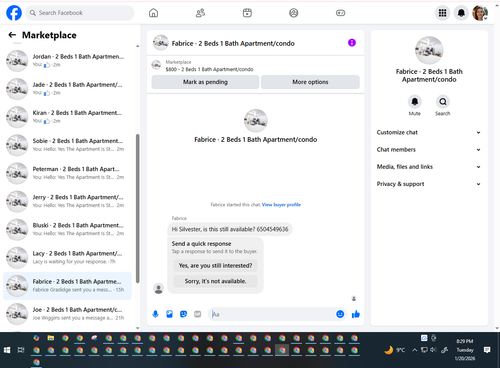500x368 pixels.
Task: Open Jade's apartment conversation
Action: click(x=67, y=89)
